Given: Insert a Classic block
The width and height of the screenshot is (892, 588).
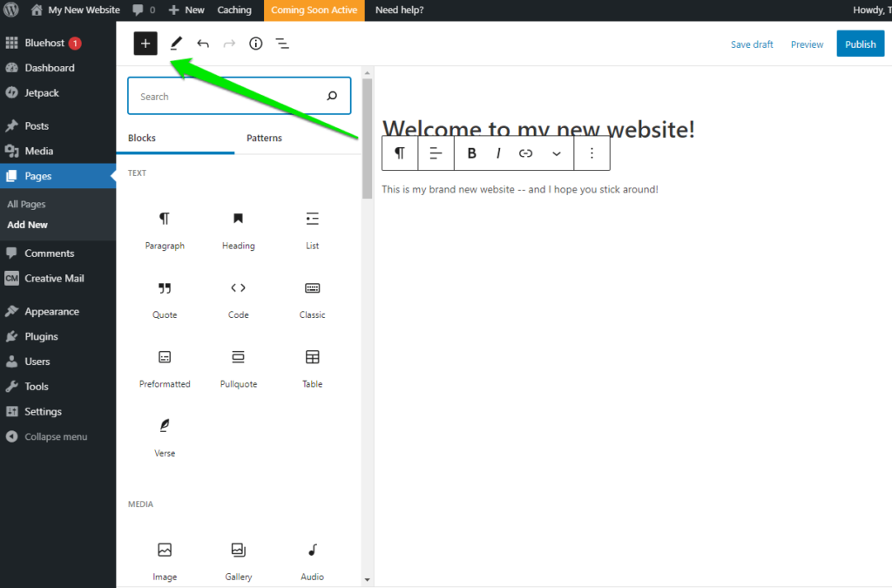Looking at the screenshot, I should [313, 300].
